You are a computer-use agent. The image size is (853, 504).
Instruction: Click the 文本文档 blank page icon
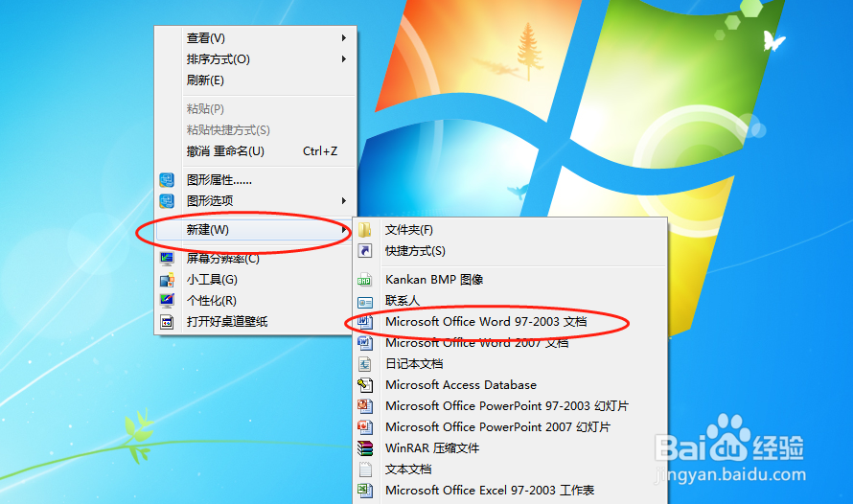365,470
